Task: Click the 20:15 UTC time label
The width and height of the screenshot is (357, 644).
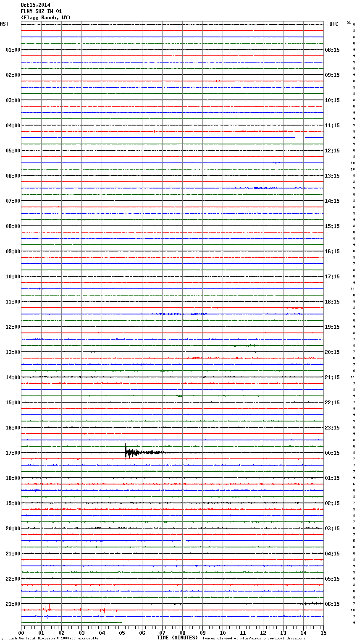Action: point(332,352)
